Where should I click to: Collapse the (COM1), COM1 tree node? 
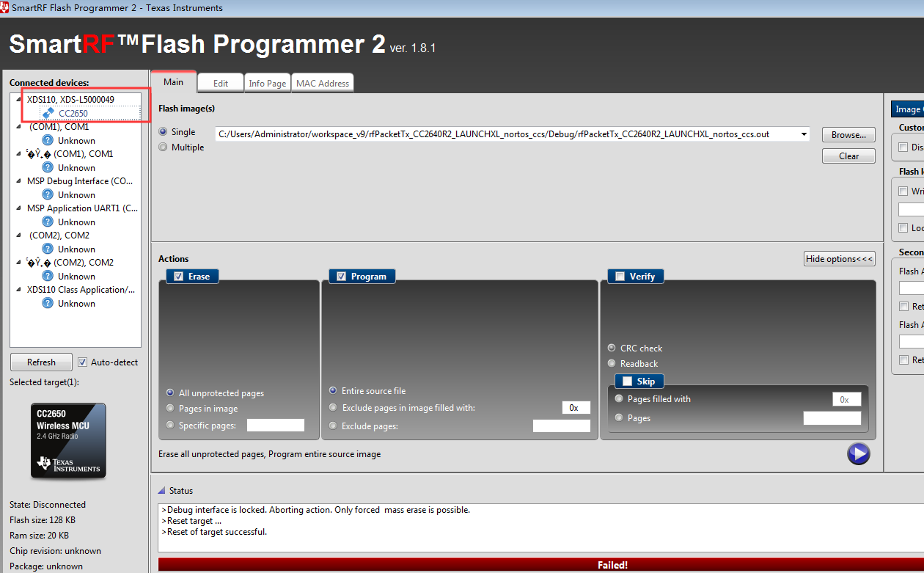point(18,126)
